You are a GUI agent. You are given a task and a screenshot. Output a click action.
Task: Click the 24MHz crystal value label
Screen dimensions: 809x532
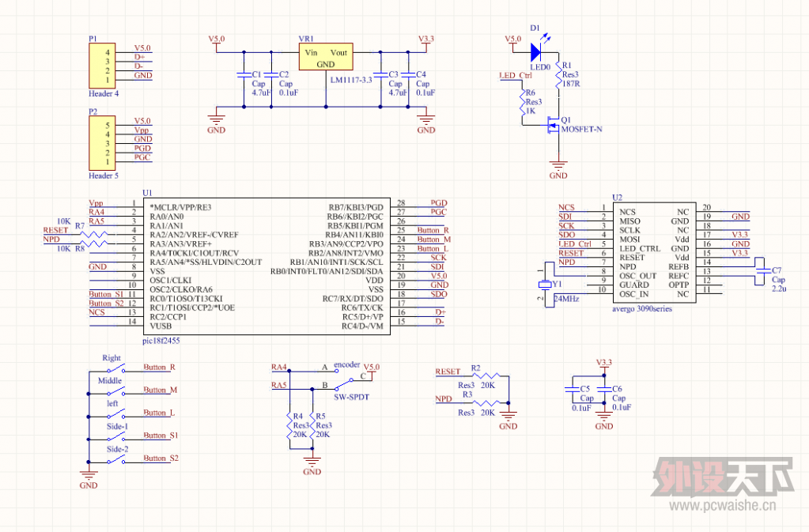pyautogui.click(x=566, y=299)
